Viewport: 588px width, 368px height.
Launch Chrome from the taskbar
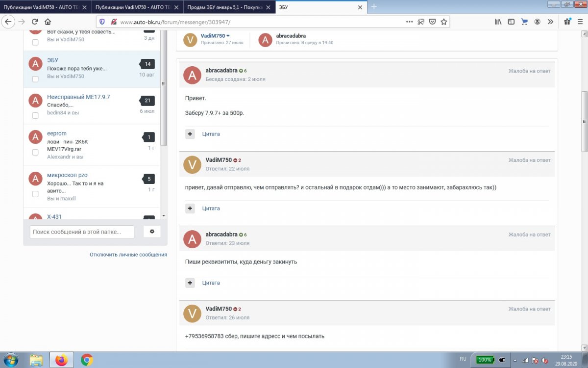pos(87,360)
